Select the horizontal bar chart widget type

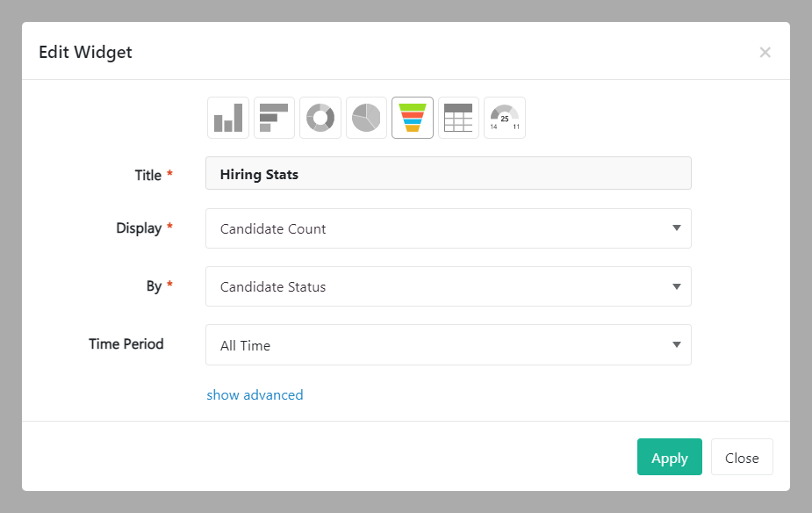tap(274, 118)
